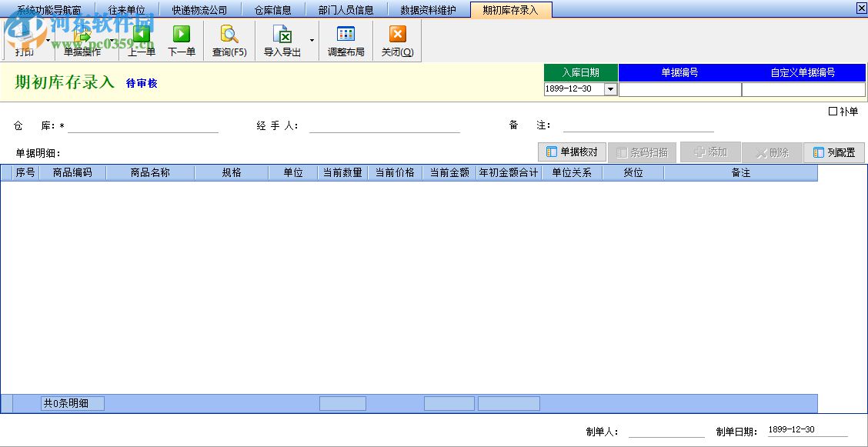Image resolution: width=868 pixels, height=447 pixels.
Task: Click the 单据核对 verify document button
Action: coord(571,152)
